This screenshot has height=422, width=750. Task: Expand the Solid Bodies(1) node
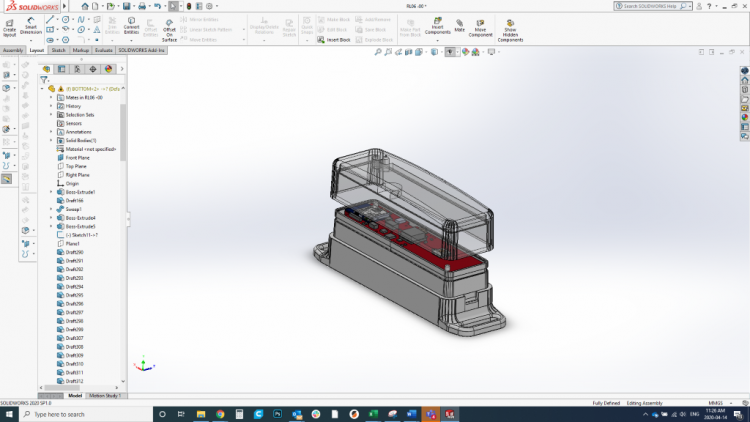pyautogui.click(x=51, y=141)
